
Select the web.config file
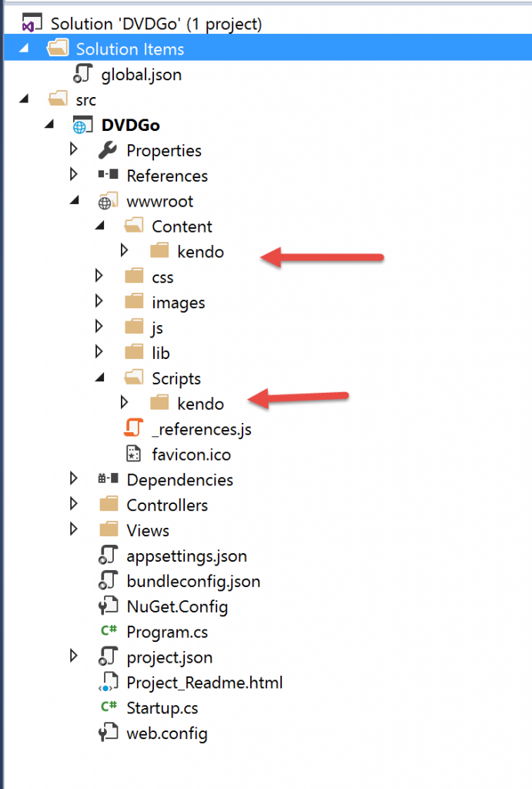(x=167, y=734)
